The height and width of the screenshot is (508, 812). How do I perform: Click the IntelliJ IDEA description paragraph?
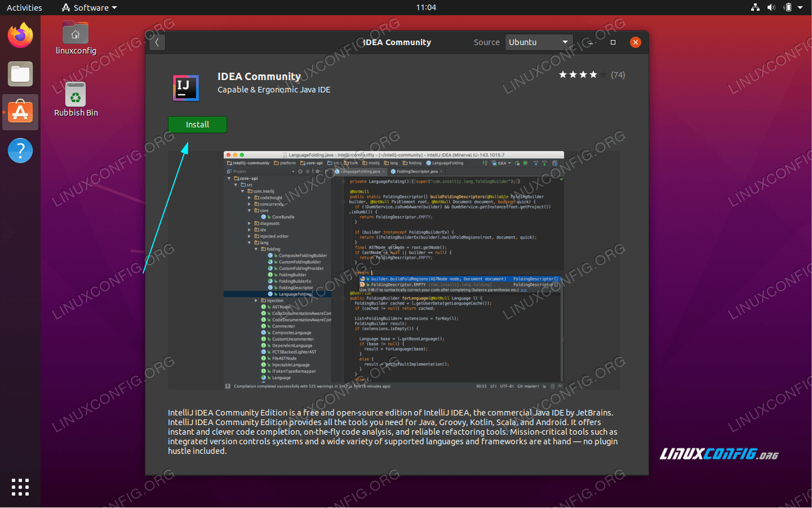pos(393,432)
